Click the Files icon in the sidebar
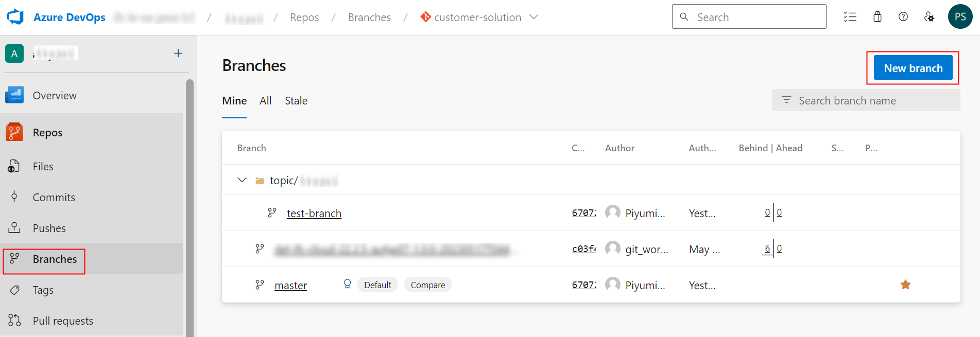 tap(14, 166)
